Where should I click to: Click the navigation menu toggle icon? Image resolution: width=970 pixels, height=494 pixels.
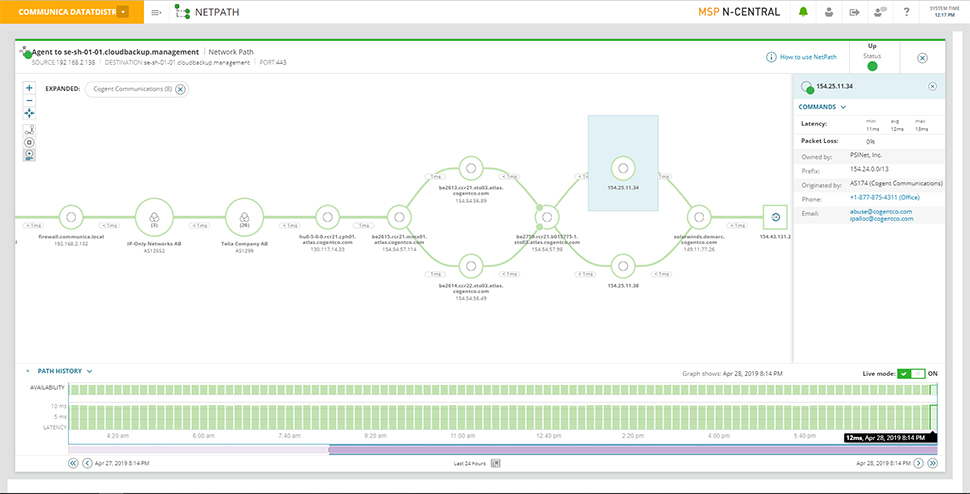coord(157,12)
